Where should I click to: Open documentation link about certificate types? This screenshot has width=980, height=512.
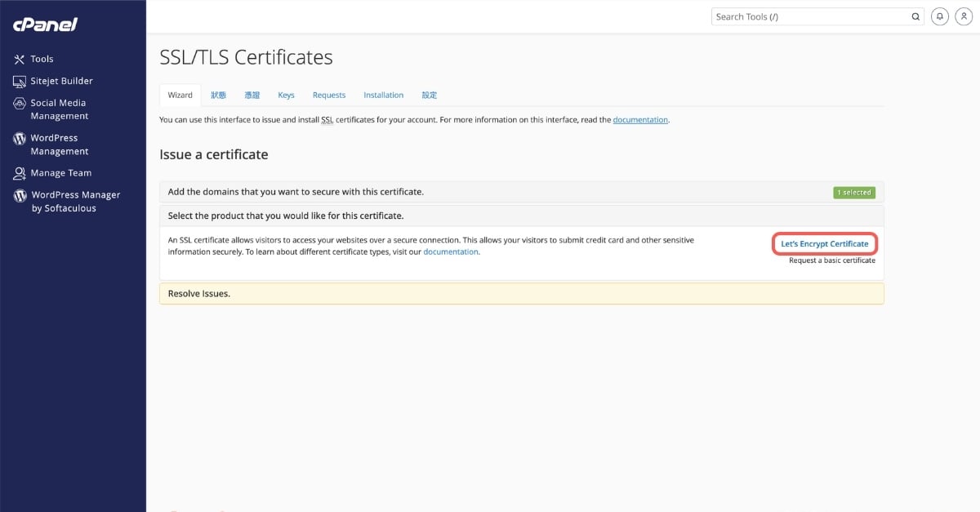pos(451,252)
